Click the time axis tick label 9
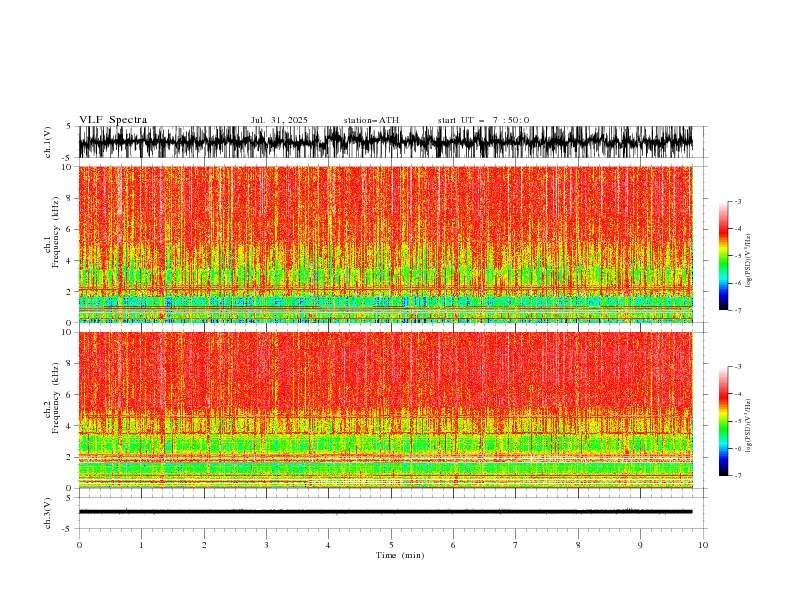Image resolution: width=792 pixels, height=612 pixels. pyautogui.click(x=640, y=545)
